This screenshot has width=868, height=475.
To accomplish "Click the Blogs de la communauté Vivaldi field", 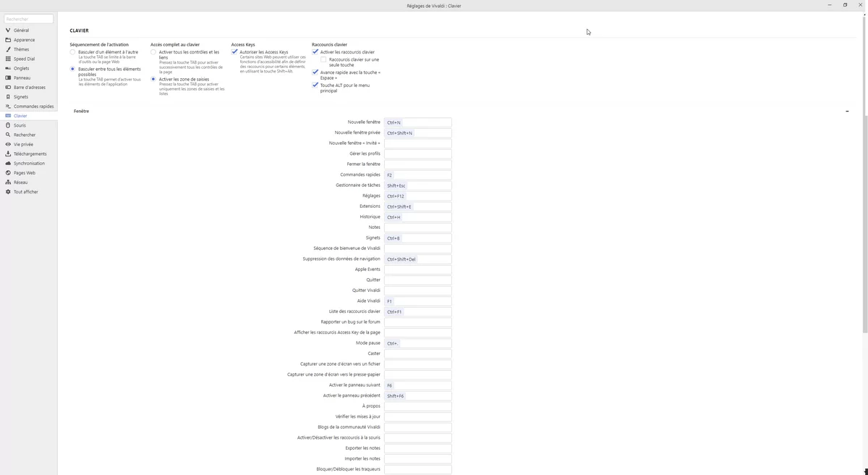I will click(418, 427).
